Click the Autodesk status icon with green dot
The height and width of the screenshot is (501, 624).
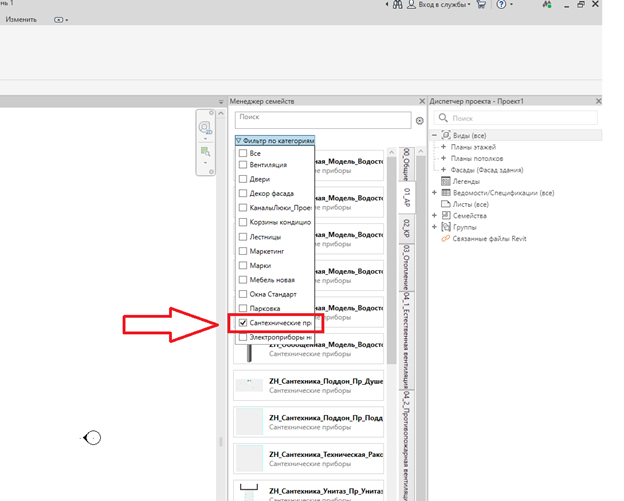coord(547,5)
